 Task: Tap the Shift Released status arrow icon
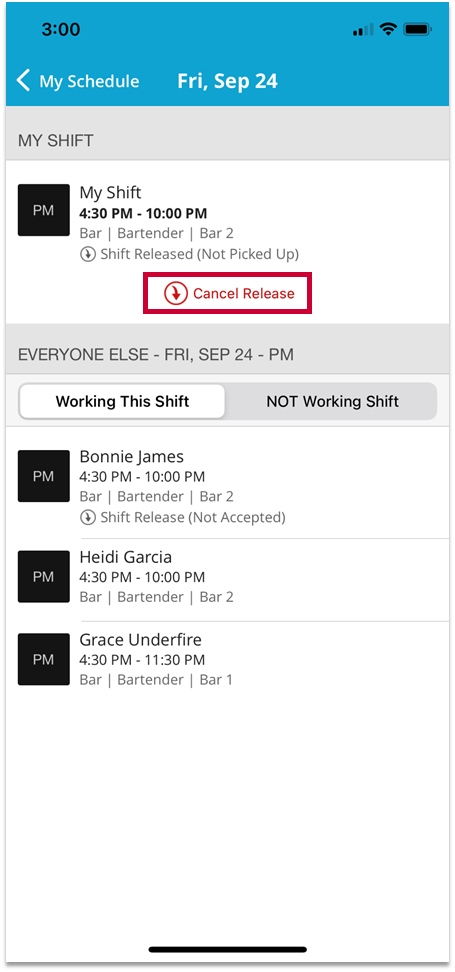pyautogui.click(x=88, y=254)
